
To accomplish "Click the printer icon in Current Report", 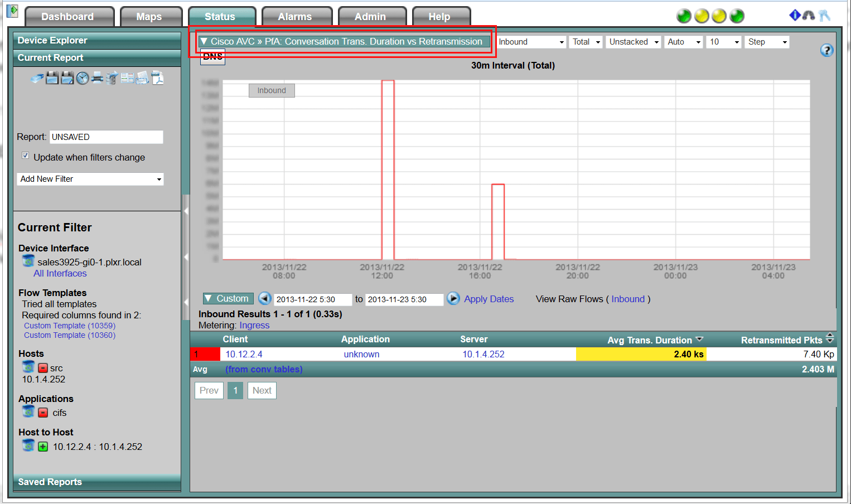I will coord(97,77).
